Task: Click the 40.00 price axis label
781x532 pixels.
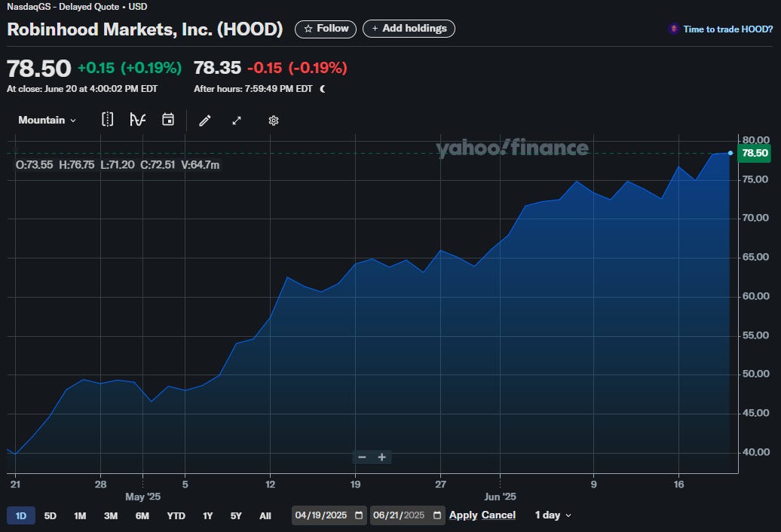Action: coord(755,452)
